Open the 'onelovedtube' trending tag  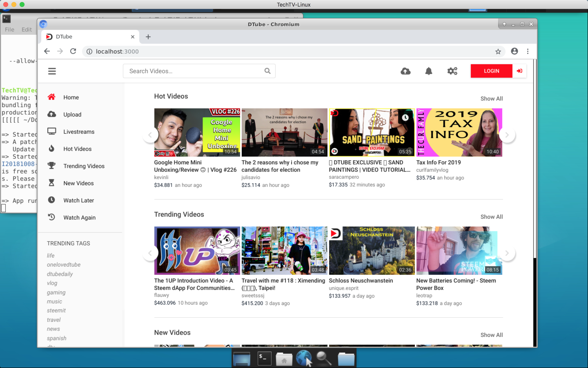[64, 265]
